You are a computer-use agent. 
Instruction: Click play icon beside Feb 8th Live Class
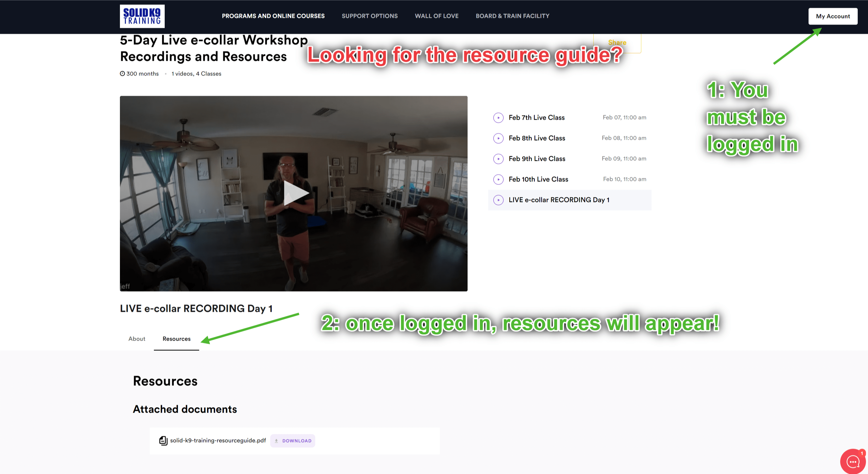(498, 138)
